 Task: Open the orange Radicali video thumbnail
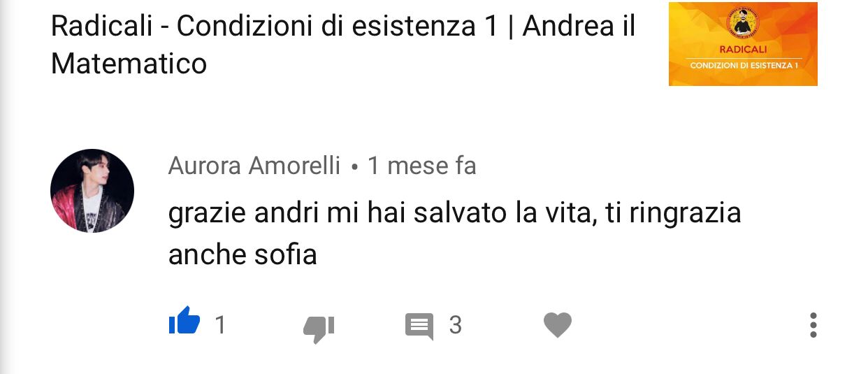tap(743, 44)
